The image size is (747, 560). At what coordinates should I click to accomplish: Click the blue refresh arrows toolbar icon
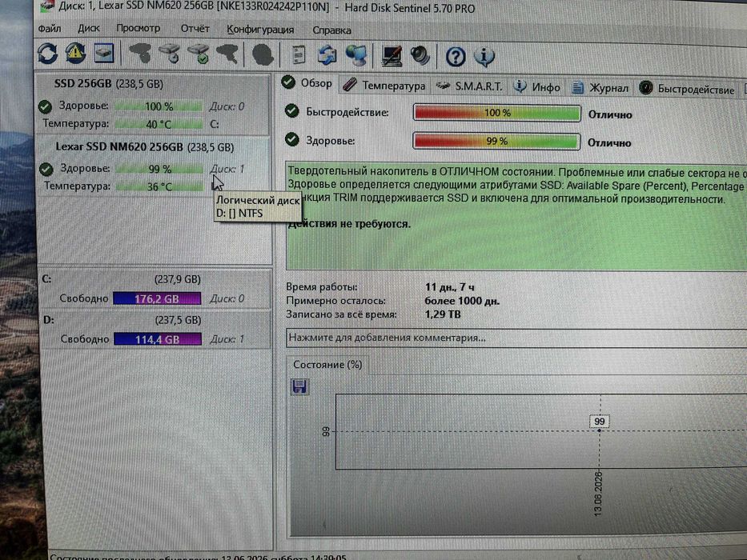[x=48, y=53]
